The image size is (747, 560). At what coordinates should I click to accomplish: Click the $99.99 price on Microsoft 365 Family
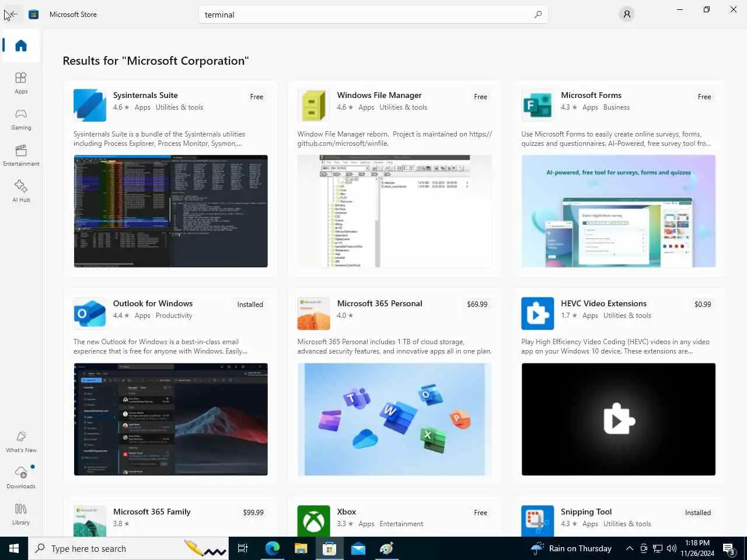253,513
